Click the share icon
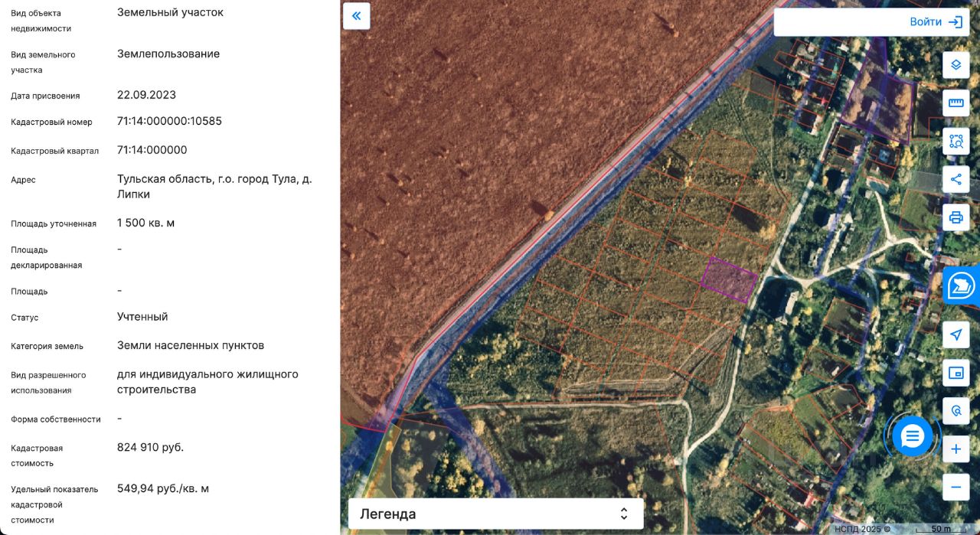This screenshot has height=535, width=980. click(x=955, y=180)
